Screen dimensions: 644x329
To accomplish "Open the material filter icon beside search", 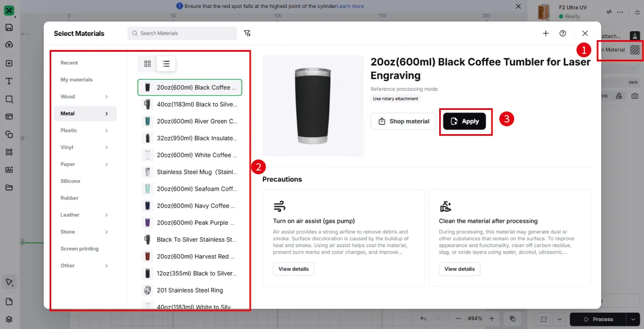I will pos(247,33).
